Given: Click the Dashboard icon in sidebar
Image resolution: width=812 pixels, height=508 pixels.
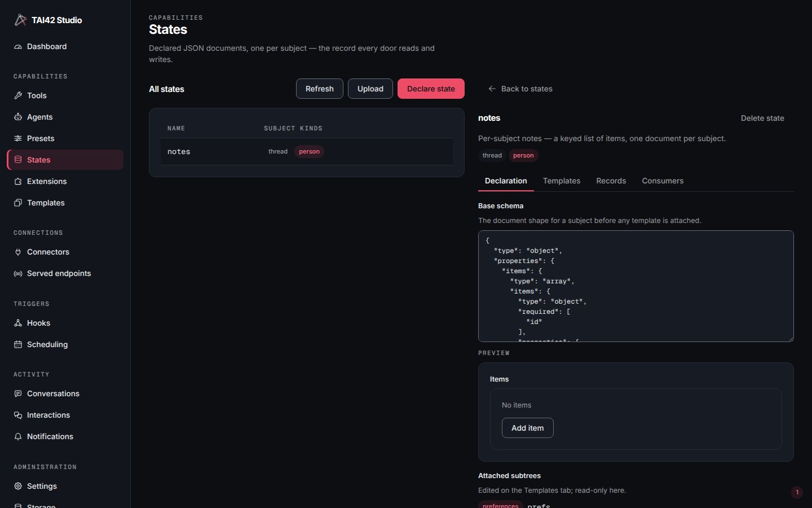Looking at the screenshot, I should [x=18, y=47].
